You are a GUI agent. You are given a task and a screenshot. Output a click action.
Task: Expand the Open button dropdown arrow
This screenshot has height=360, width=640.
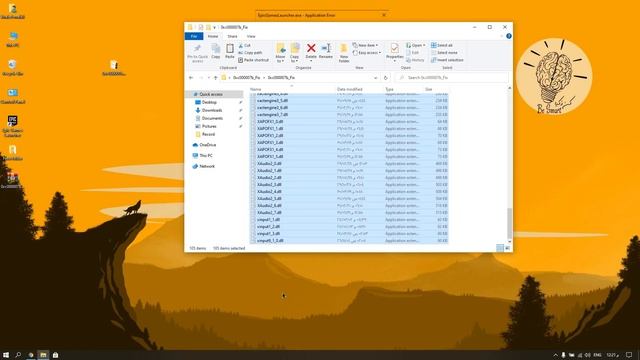[424, 45]
